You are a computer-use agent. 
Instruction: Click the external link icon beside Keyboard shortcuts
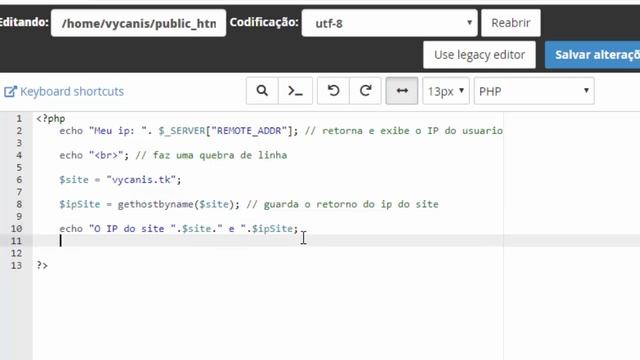click(x=10, y=91)
